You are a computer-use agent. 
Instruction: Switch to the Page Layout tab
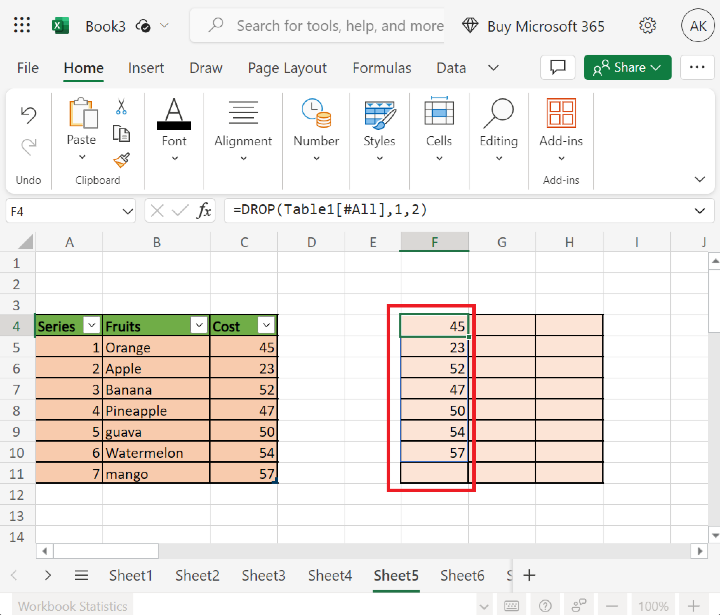[x=287, y=68]
